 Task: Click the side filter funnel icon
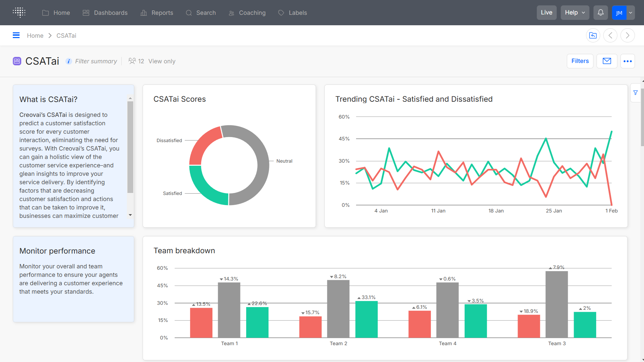(636, 93)
